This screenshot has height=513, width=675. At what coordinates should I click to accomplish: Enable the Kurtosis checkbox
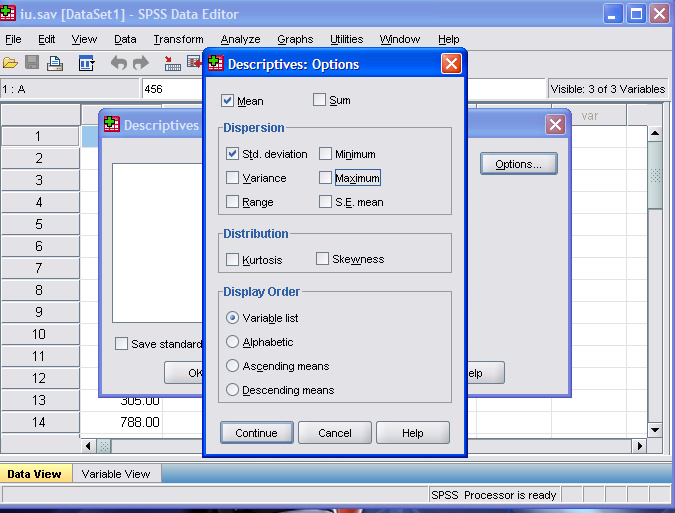click(x=232, y=260)
